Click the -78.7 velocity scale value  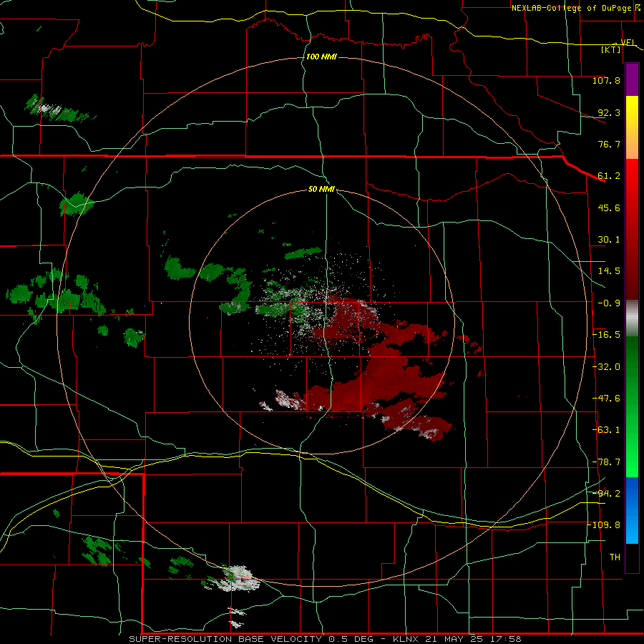click(606, 462)
